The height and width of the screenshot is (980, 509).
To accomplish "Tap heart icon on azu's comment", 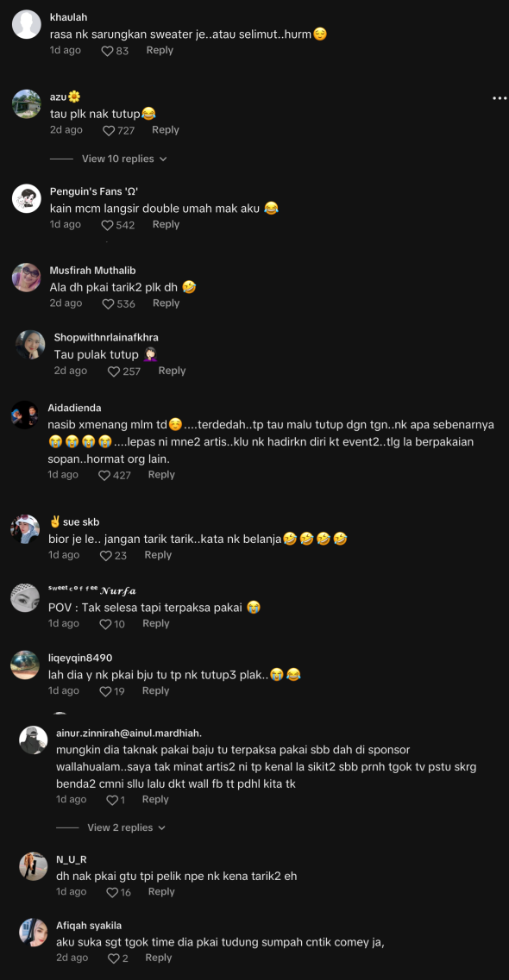I will pos(109,131).
